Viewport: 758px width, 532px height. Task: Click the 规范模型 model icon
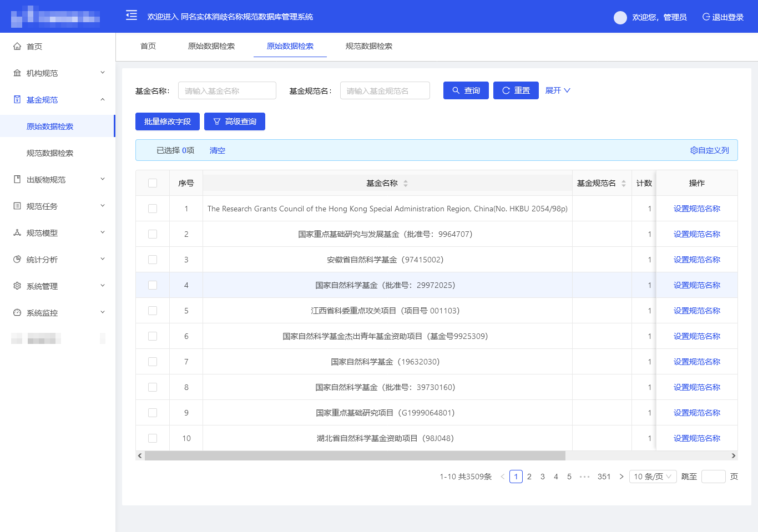coord(17,233)
